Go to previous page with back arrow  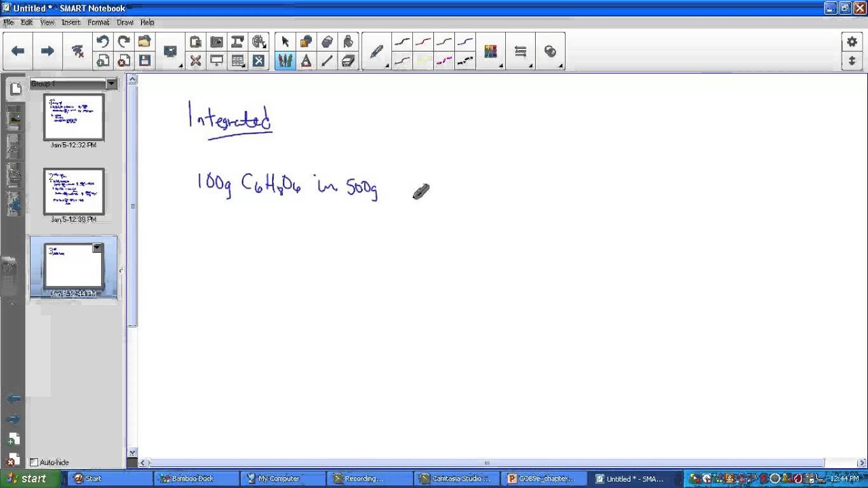tap(18, 52)
